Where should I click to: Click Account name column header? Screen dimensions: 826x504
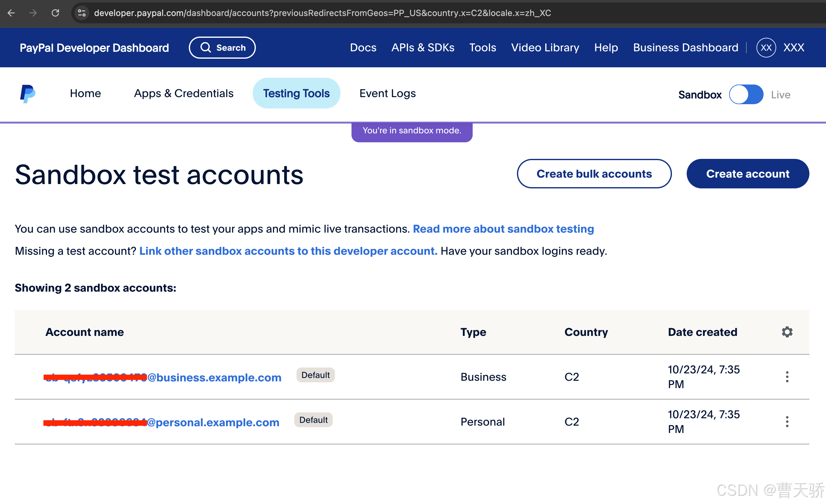point(85,332)
